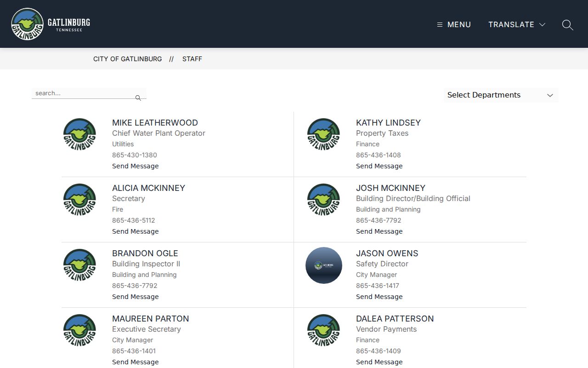
Task: Send Message to Alicia McKinney
Action: pos(136,231)
